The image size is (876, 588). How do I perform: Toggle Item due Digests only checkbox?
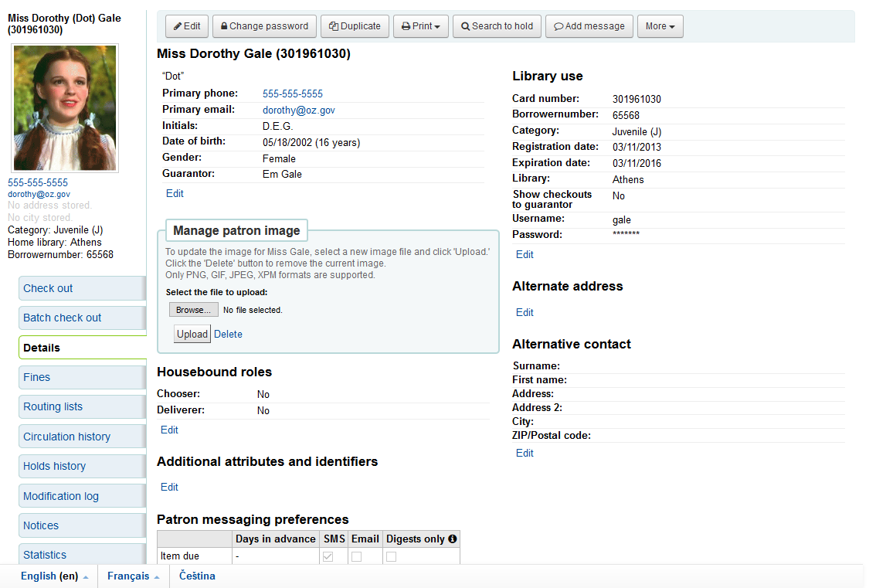392,556
